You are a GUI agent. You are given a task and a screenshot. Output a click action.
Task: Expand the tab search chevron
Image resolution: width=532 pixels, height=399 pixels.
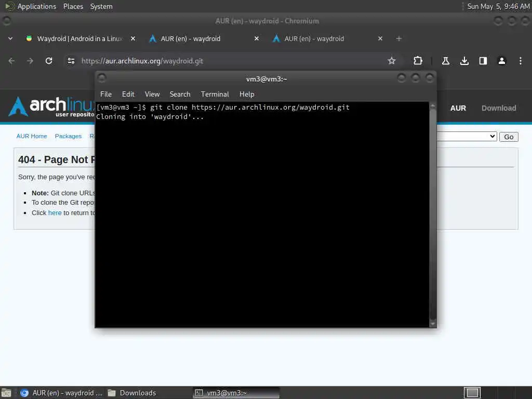click(10, 38)
